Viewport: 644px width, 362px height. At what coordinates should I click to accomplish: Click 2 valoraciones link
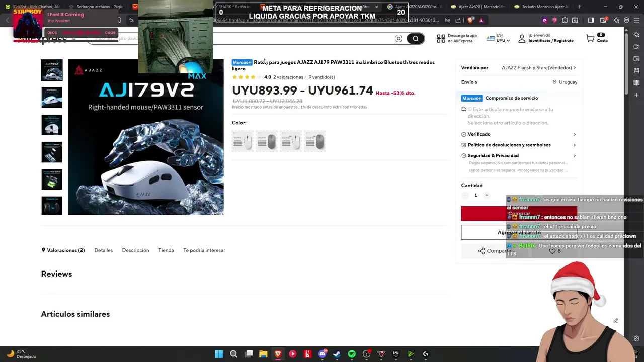[x=288, y=77]
